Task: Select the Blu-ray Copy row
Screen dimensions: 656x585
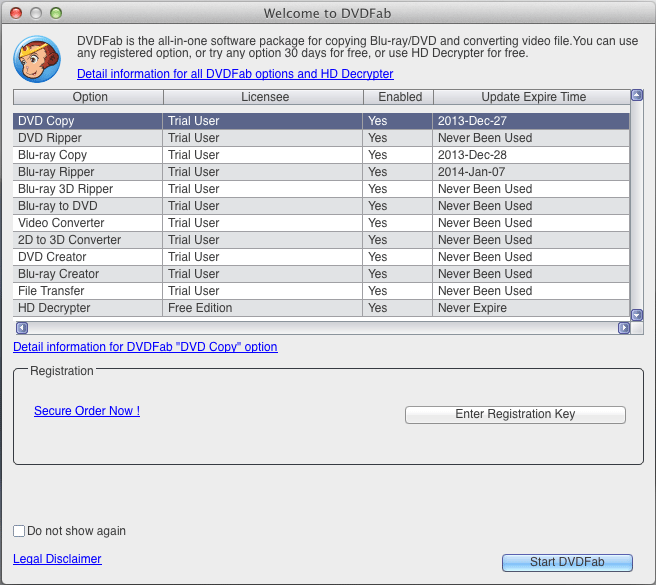Action: tap(321, 155)
